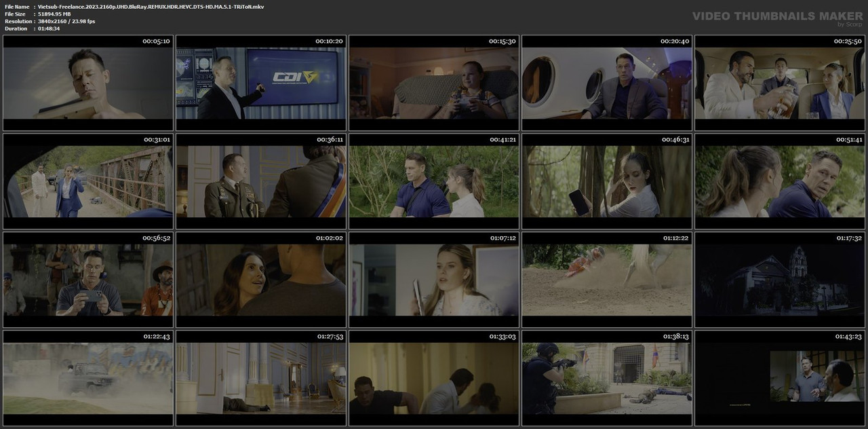Select the dusty chase thumbnail at 01:12:22

[x=607, y=280]
